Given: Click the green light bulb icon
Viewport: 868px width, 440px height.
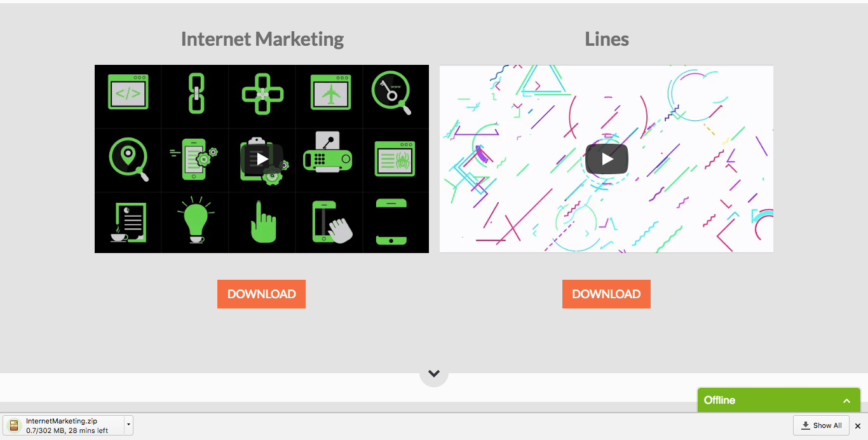Looking at the screenshot, I should point(196,220).
